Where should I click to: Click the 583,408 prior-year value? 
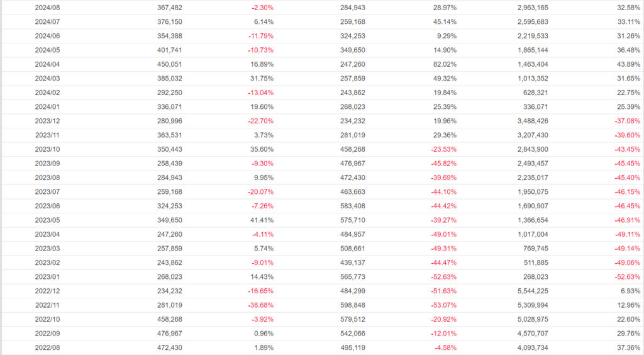click(x=352, y=206)
